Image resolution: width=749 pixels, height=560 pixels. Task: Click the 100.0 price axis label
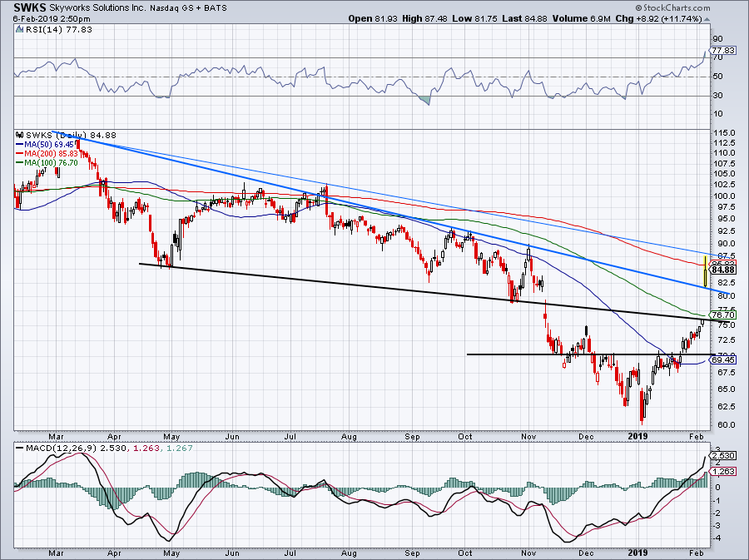coord(725,196)
